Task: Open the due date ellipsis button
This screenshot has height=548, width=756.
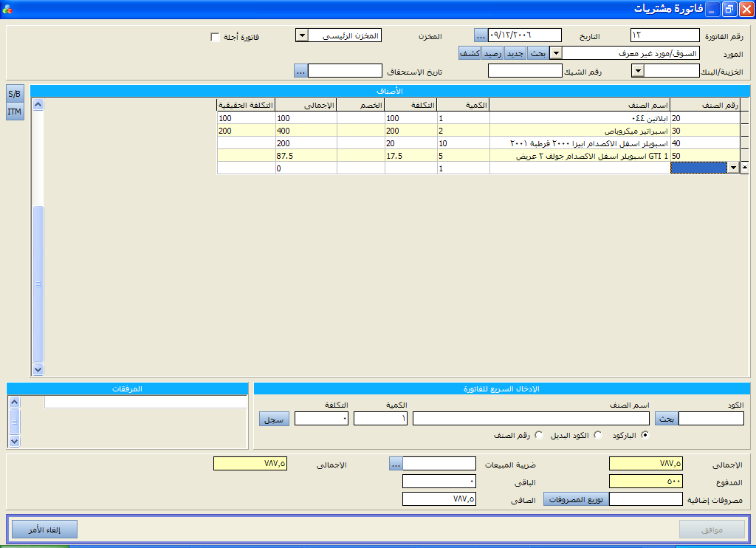Action: [300, 71]
